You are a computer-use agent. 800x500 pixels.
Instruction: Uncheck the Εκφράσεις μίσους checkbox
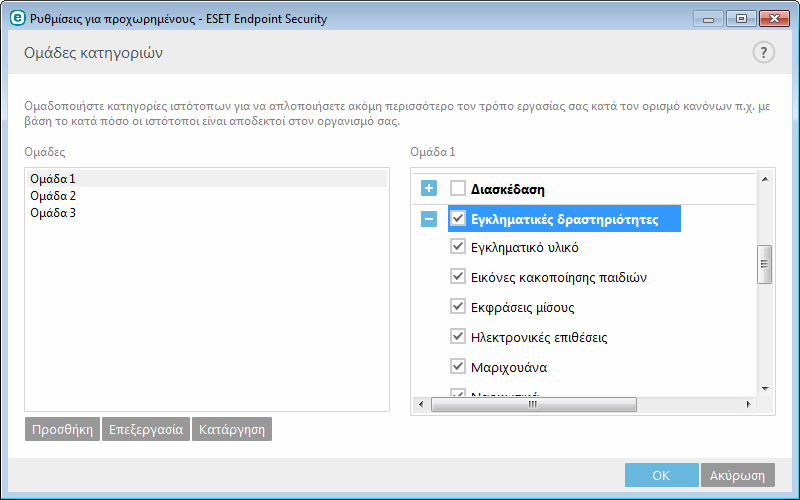click(x=458, y=307)
